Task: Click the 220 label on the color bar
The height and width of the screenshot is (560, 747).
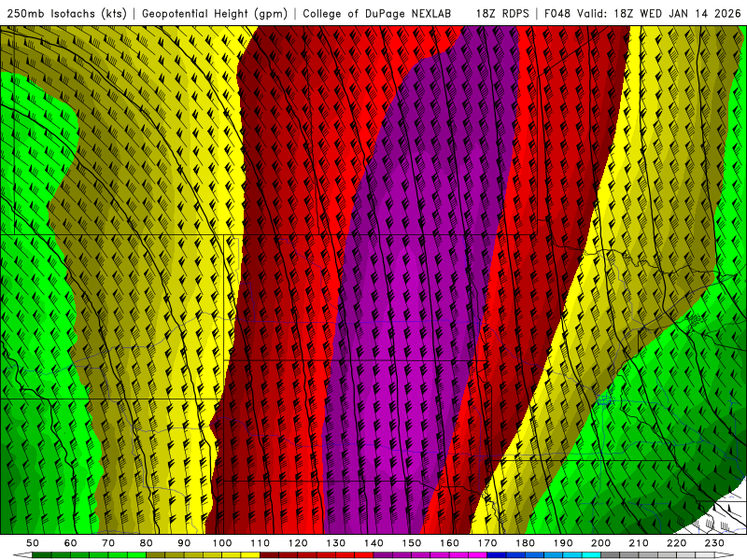Action: coord(677,543)
